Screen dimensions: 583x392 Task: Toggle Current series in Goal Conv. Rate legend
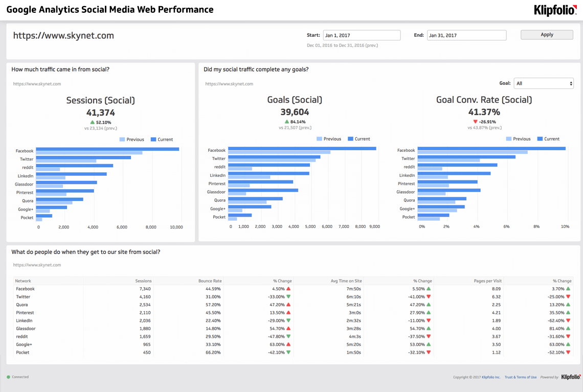pos(548,139)
